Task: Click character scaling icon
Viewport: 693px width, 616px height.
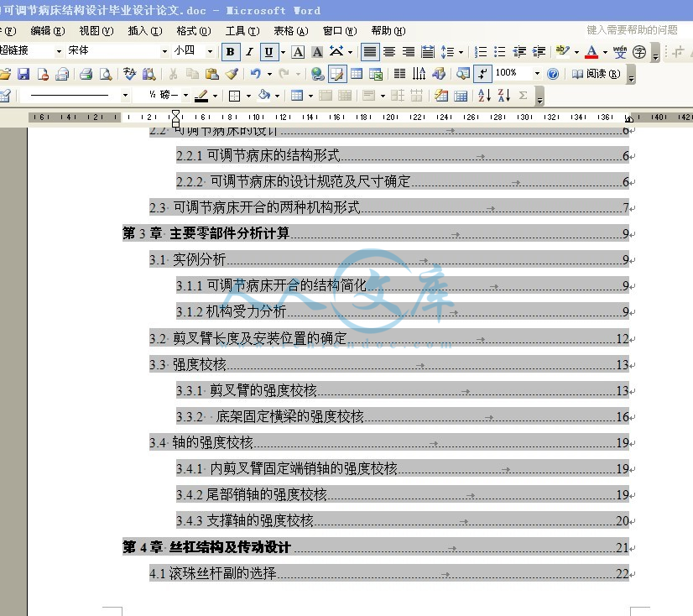Action: point(336,52)
